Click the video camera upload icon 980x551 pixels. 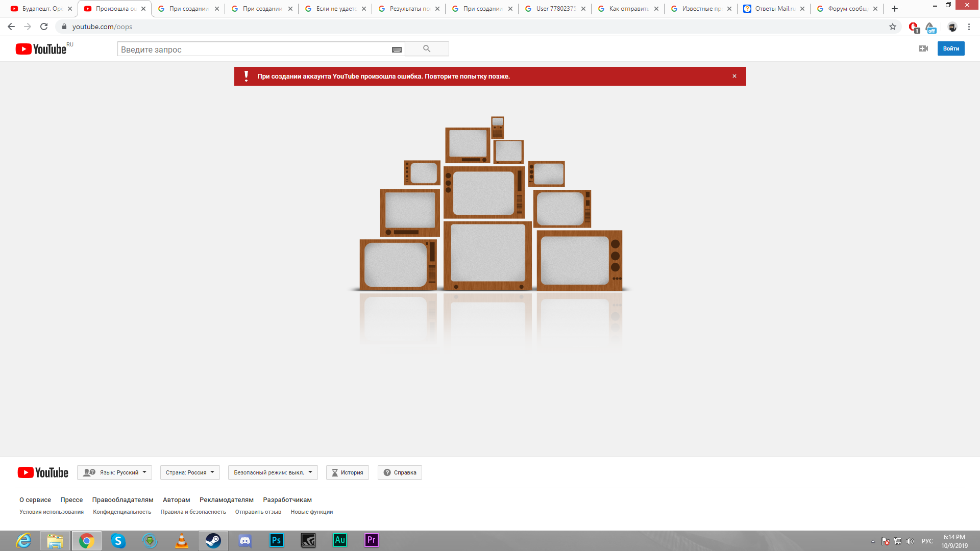(923, 48)
